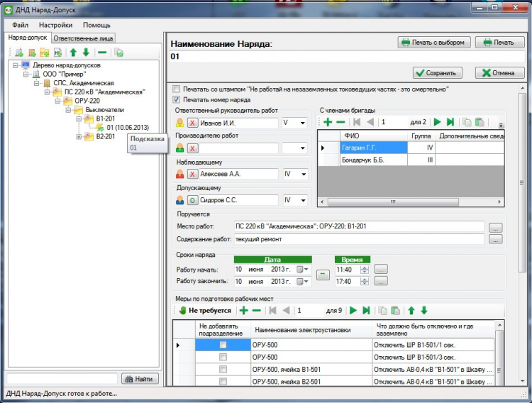Pick responsible work manager via yellow person icon
This screenshot has width=532, height=403.
click(x=180, y=123)
